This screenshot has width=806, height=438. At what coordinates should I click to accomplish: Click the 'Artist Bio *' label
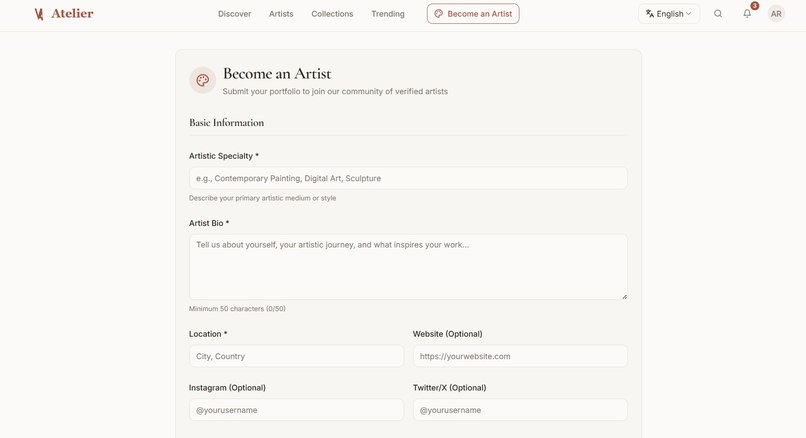(x=209, y=223)
